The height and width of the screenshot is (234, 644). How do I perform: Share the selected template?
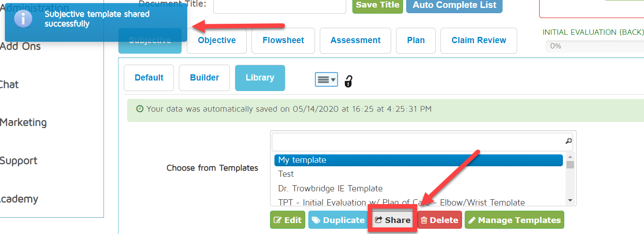(x=392, y=220)
